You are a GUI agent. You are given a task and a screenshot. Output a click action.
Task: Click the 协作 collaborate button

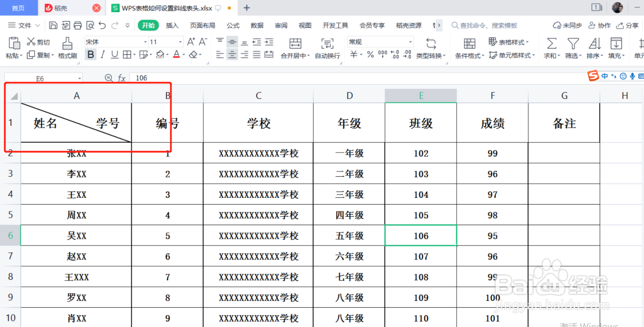pos(599,25)
